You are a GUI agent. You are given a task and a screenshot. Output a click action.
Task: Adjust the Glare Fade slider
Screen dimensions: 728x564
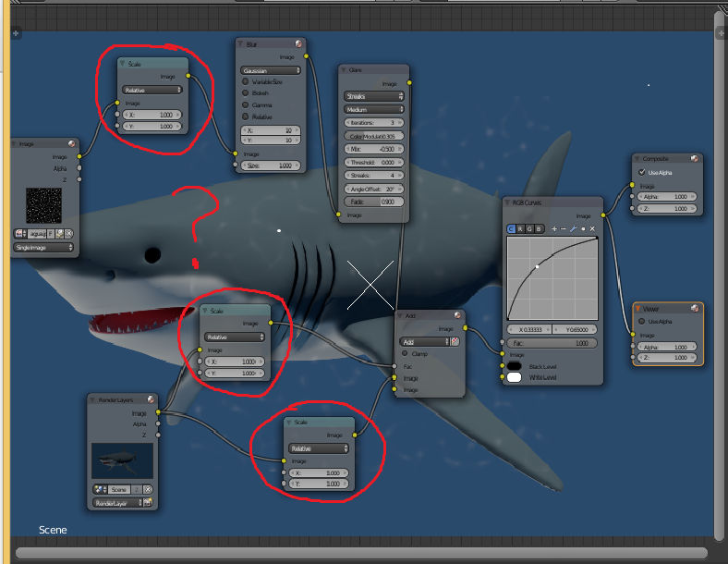point(374,202)
